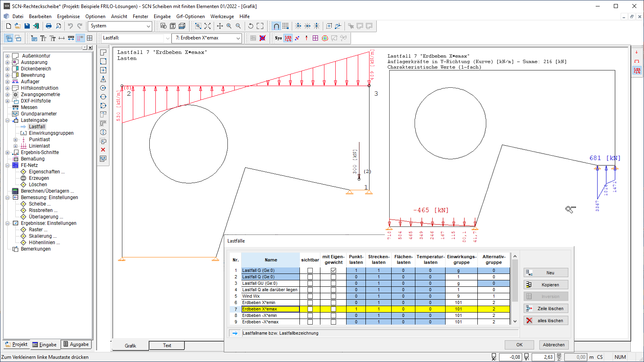Image resolution: width=644 pixels, height=362 pixels.
Task: Click the table layout icon in second toolbar
Action: [90, 38]
